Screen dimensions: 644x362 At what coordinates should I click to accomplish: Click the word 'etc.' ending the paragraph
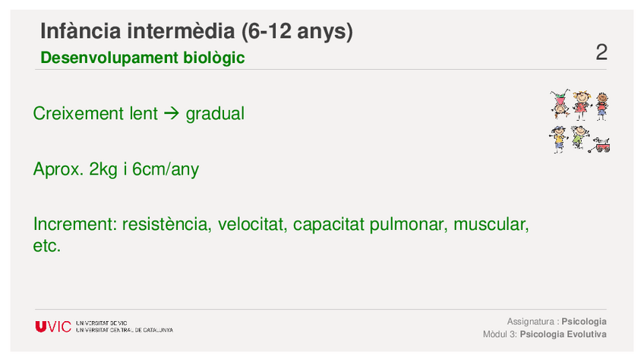[x=47, y=247]
